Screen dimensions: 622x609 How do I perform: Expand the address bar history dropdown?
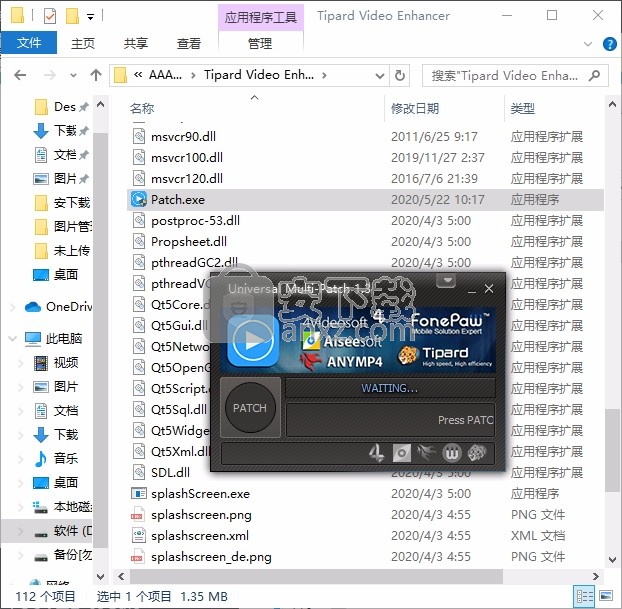(x=380, y=75)
